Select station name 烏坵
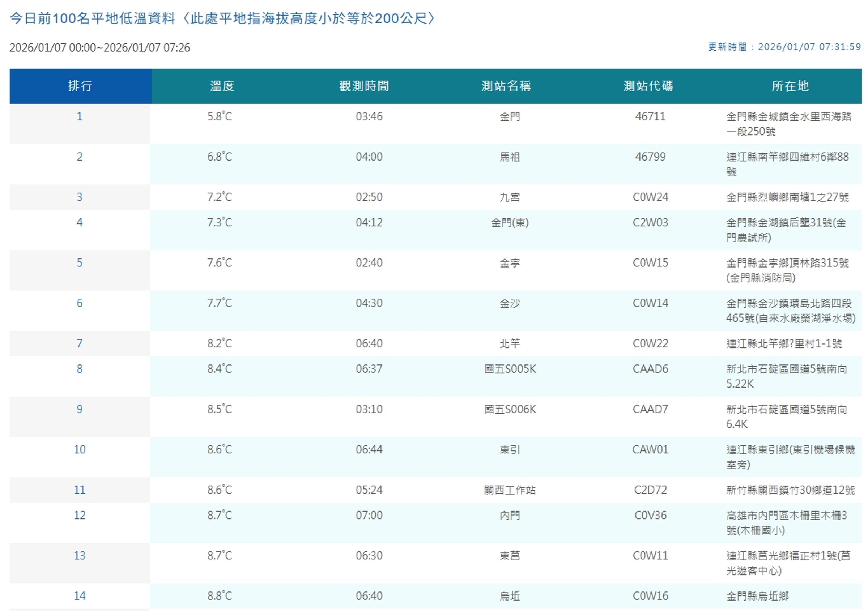Image resolution: width=868 pixels, height=611 pixels. pyautogui.click(x=510, y=597)
